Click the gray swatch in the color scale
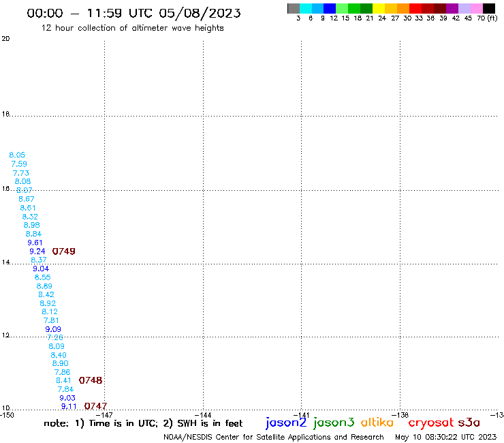 point(294,8)
